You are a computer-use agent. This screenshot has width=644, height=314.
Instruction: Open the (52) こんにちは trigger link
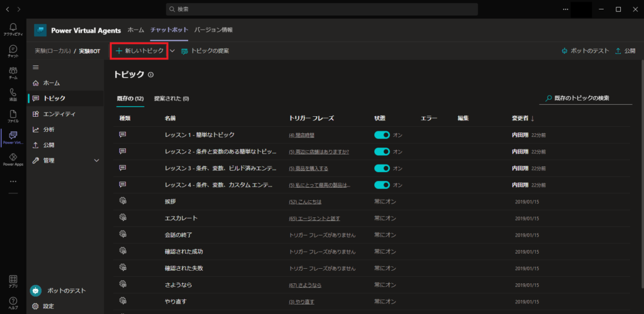[305, 202]
